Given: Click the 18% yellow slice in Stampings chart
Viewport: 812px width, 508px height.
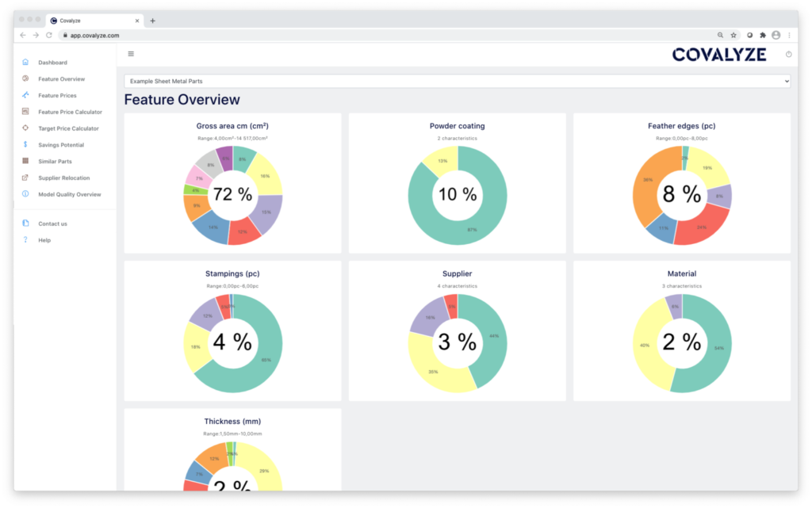Looking at the screenshot, I should (196, 348).
